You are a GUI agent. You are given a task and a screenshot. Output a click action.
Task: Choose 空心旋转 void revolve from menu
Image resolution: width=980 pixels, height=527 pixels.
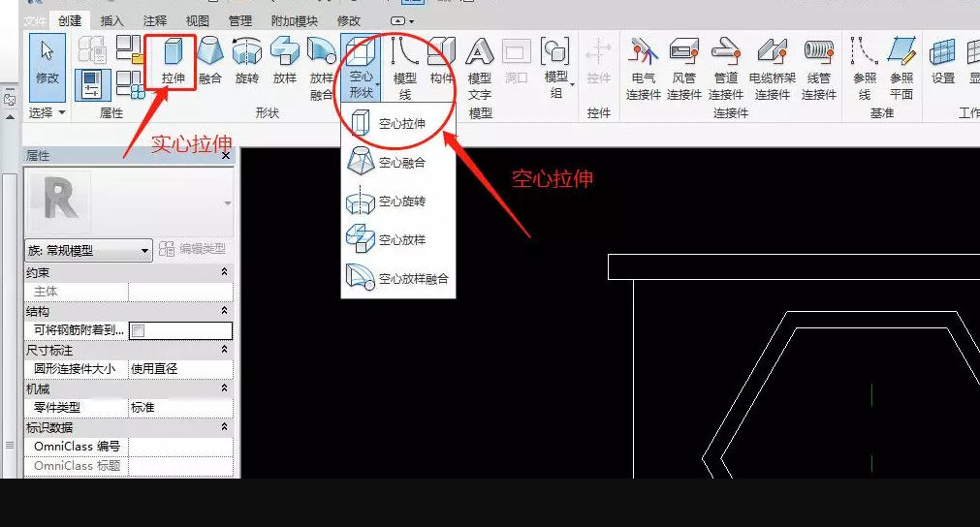point(398,201)
